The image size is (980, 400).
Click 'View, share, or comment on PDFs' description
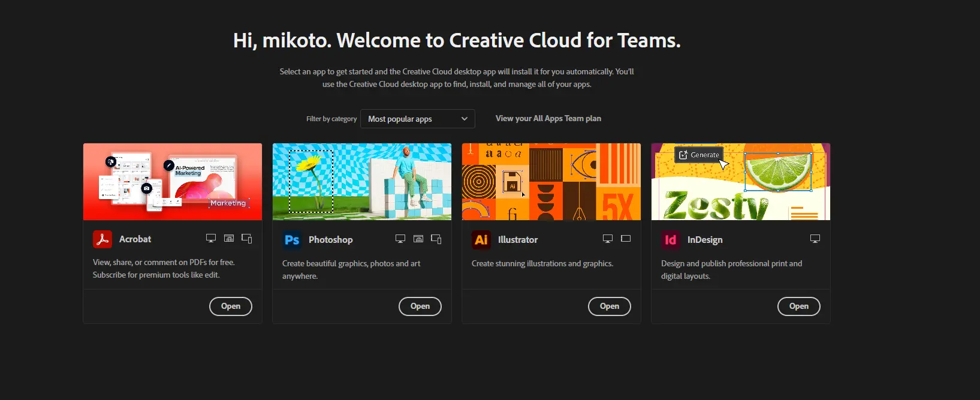click(164, 269)
